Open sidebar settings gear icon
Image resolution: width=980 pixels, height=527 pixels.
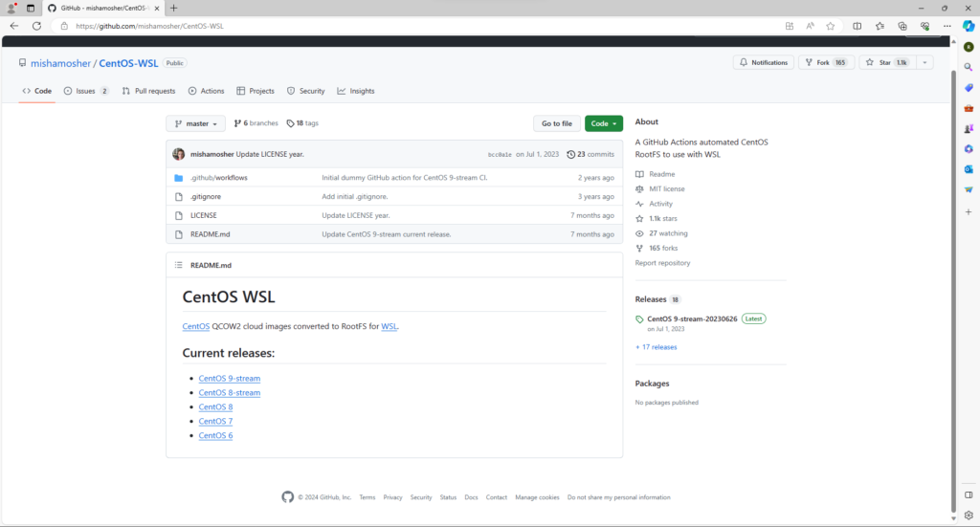click(x=969, y=516)
